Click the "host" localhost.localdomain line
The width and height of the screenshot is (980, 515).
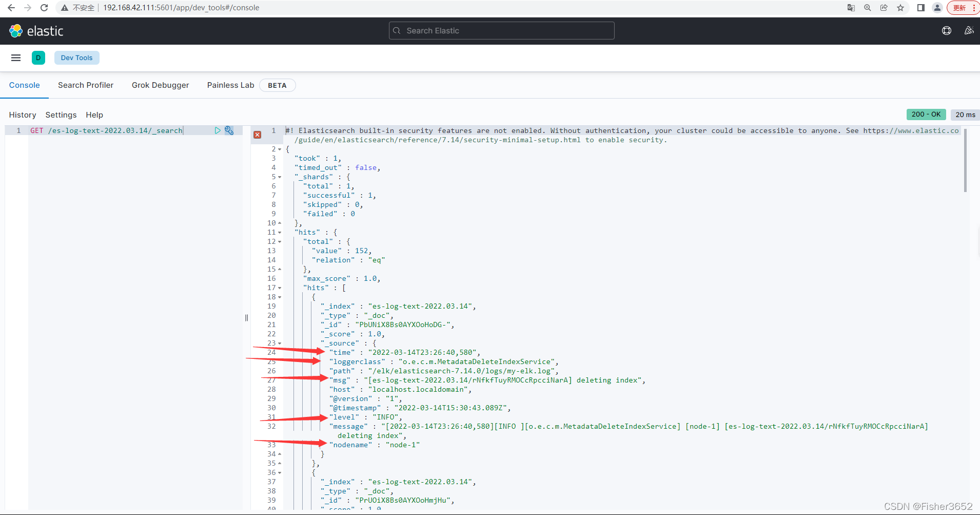[400, 390]
